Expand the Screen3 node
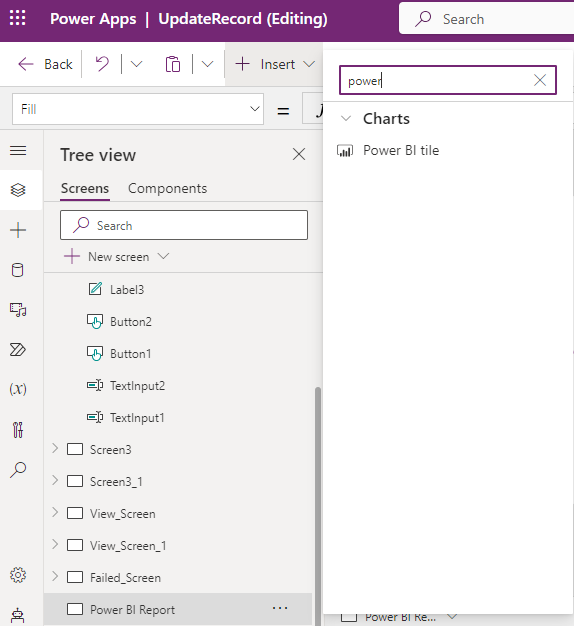 click(x=55, y=449)
